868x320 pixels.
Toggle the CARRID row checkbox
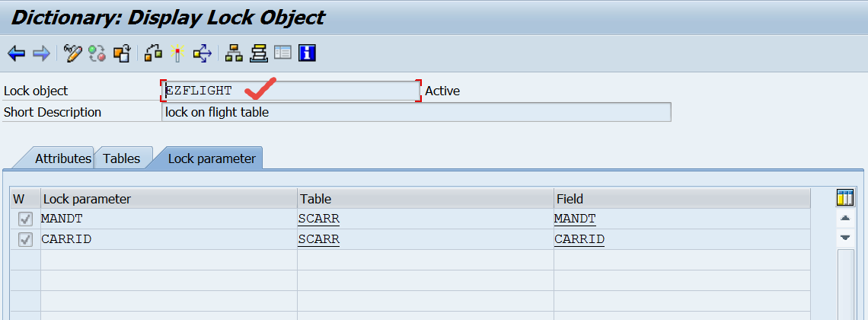pyautogui.click(x=25, y=239)
